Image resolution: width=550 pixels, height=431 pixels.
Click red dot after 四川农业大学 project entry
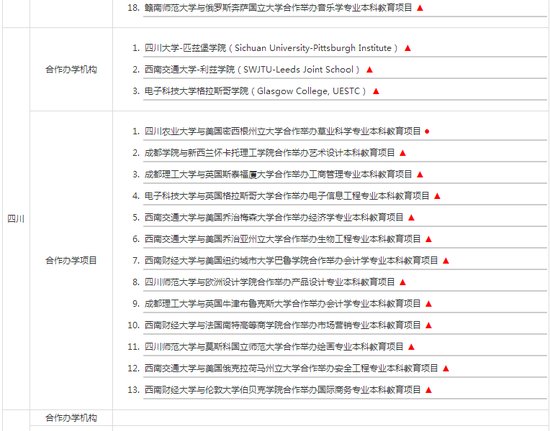pos(427,132)
